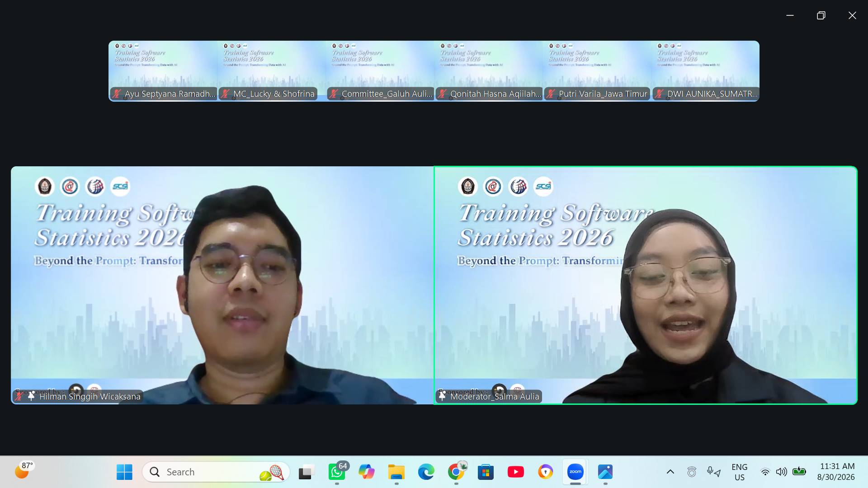868x488 pixels.
Task: Open the clock and date flyout
Action: click(x=836, y=472)
